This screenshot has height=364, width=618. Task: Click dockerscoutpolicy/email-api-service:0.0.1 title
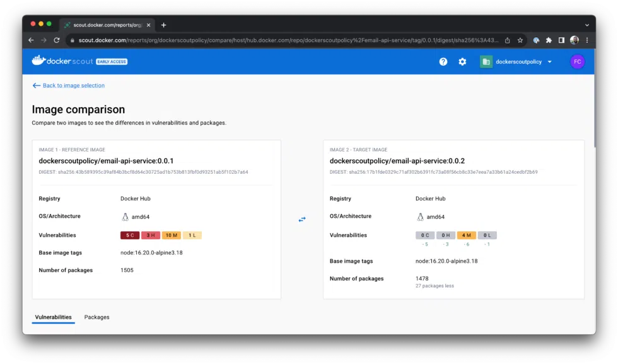[x=106, y=161]
